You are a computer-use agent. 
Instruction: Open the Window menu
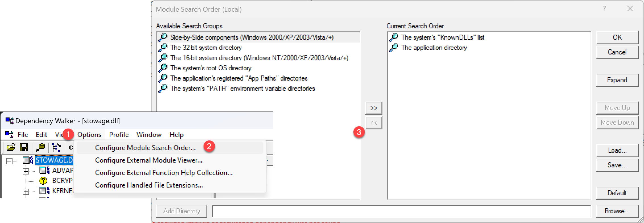(x=149, y=134)
